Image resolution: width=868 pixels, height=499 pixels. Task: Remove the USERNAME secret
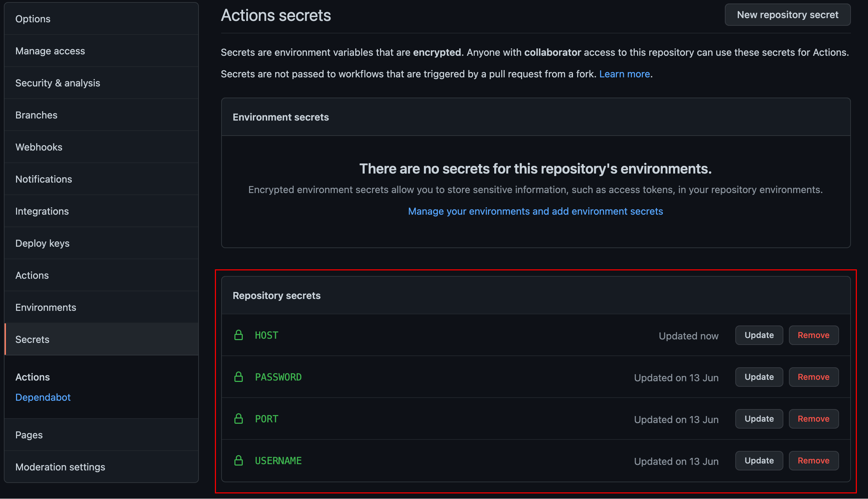point(814,461)
